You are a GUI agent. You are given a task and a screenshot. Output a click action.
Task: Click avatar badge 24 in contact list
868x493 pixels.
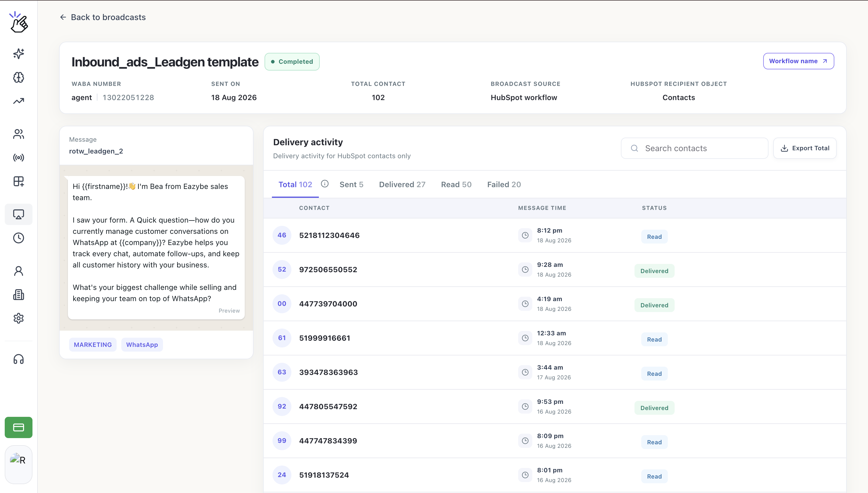(x=282, y=475)
